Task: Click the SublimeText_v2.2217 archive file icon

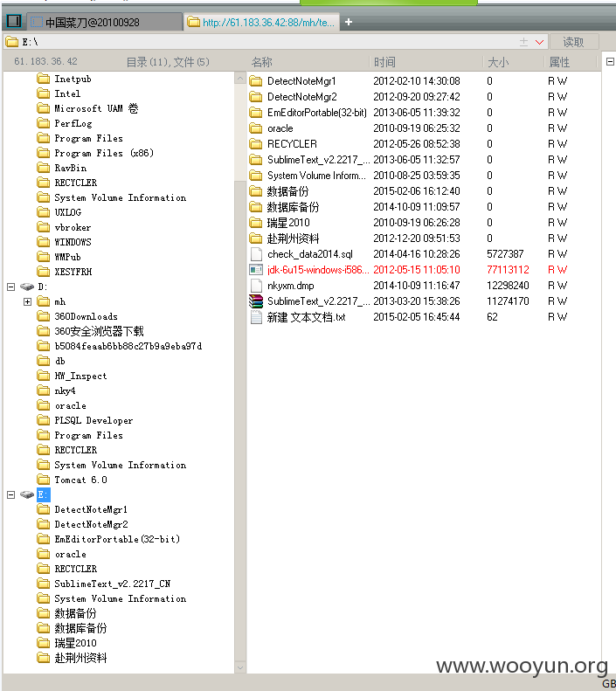Action: [x=256, y=301]
